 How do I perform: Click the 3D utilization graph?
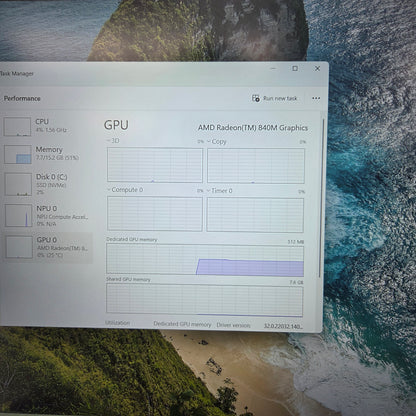click(x=155, y=165)
